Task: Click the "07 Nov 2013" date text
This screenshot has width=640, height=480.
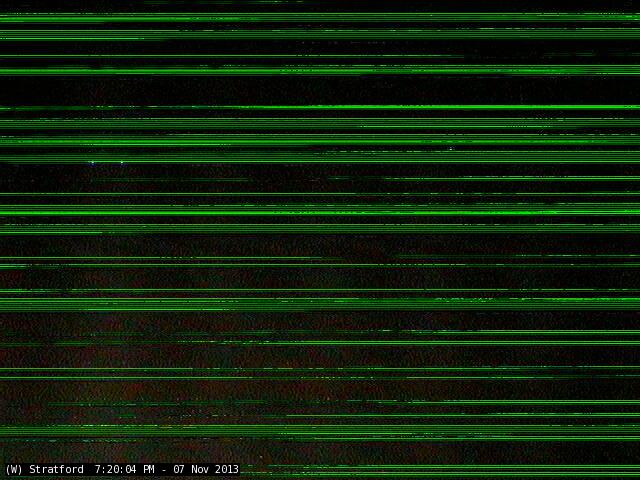Action: coord(206,469)
